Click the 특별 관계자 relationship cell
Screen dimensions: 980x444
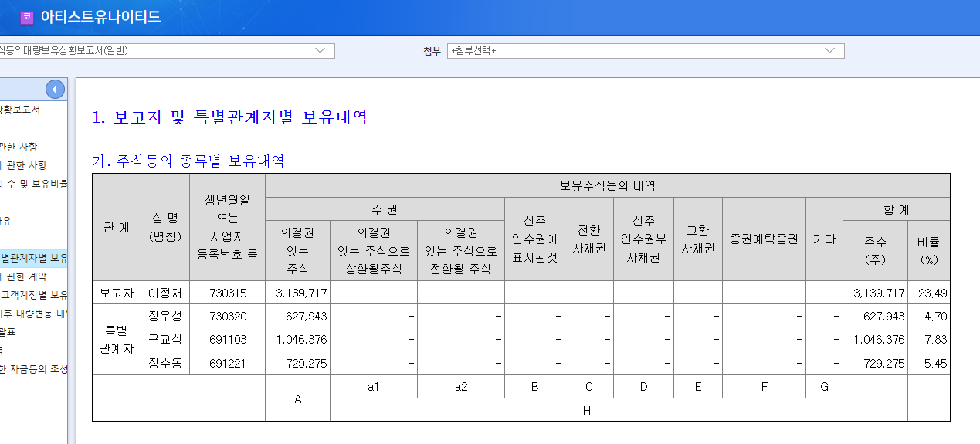pyautogui.click(x=117, y=340)
